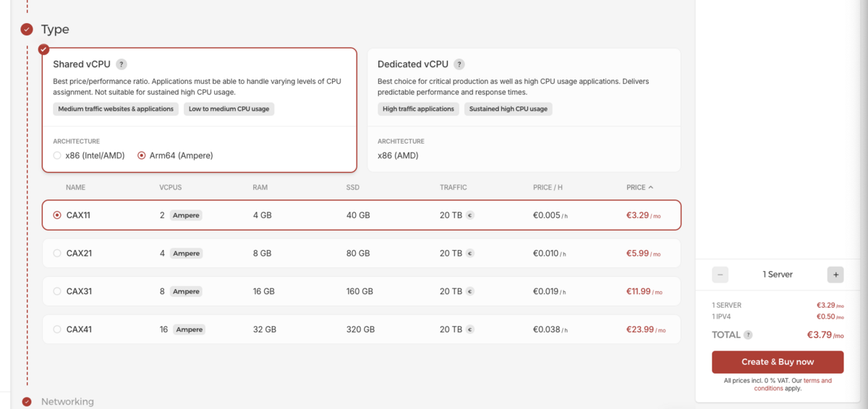Open the Networking section heading

point(67,402)
